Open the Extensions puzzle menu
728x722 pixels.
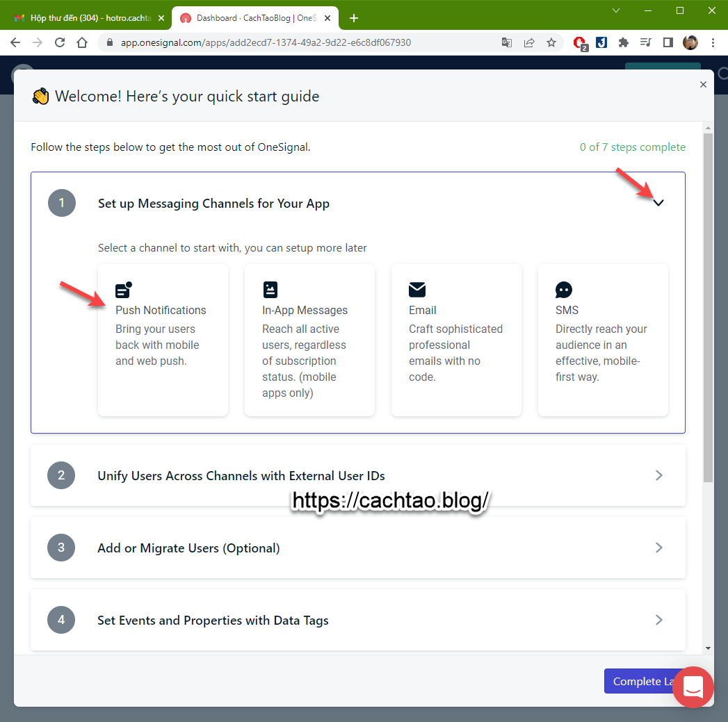624,42
